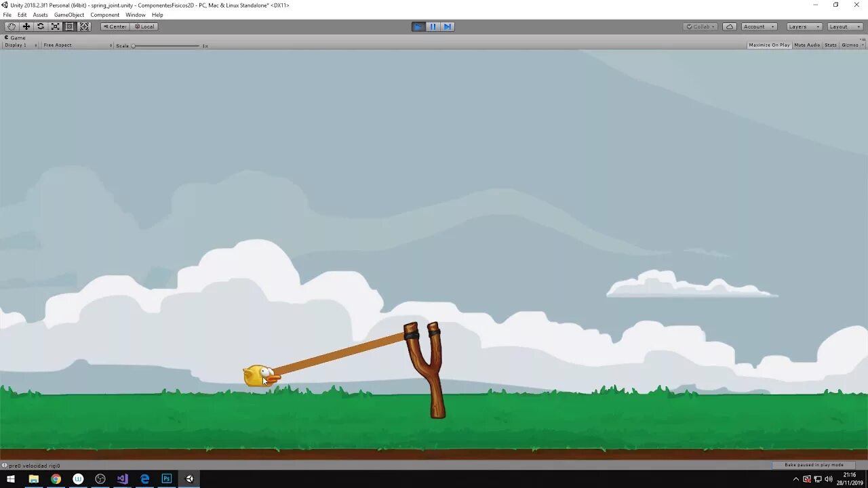868x488 pixels.
Task: Open the taskbar clock and date
Action: [850, 479]
